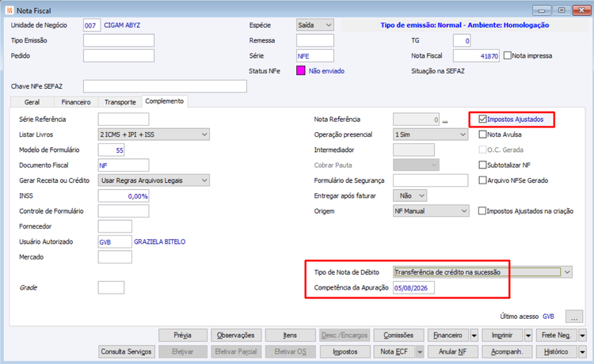Switch to the Geral tab
The height and width of the screenshot is (364, 594).
pos(32,102)
